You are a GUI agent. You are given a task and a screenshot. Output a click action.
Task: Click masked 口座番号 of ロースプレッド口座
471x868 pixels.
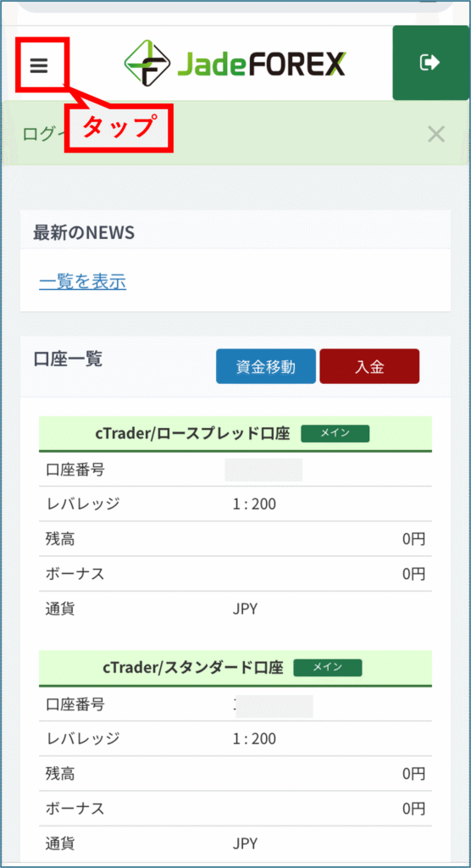pos(263,470)
